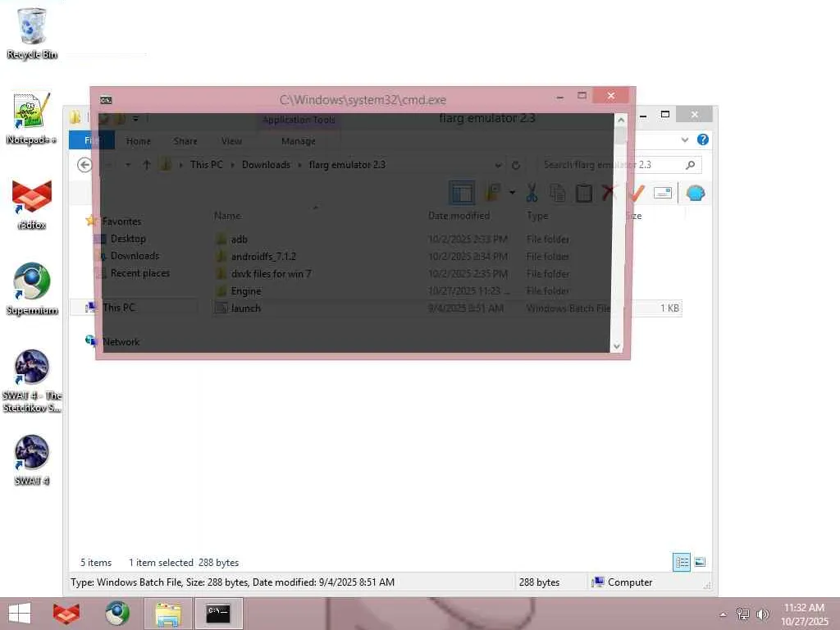Screen dimensions: 840x630
Task: Open the dropdown arrow beside the toolbar folder icon
Action: click(x=512, y=193)
